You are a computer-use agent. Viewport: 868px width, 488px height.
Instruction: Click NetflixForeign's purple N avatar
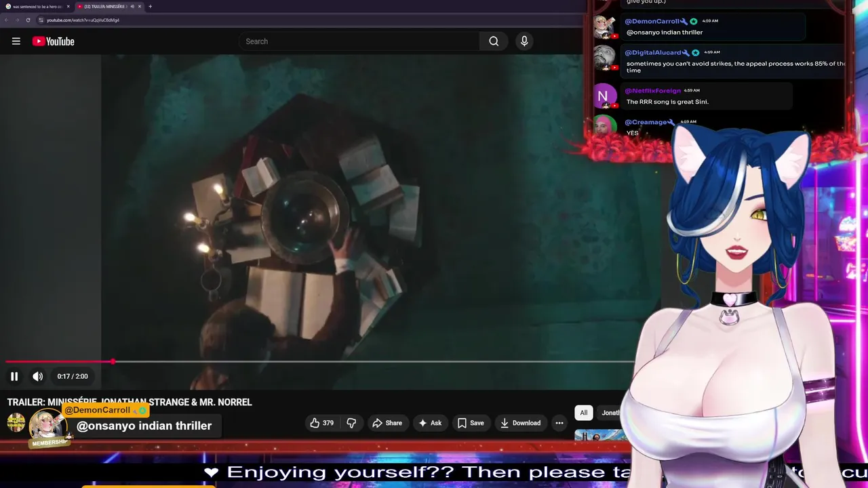[x=604, y=96]
